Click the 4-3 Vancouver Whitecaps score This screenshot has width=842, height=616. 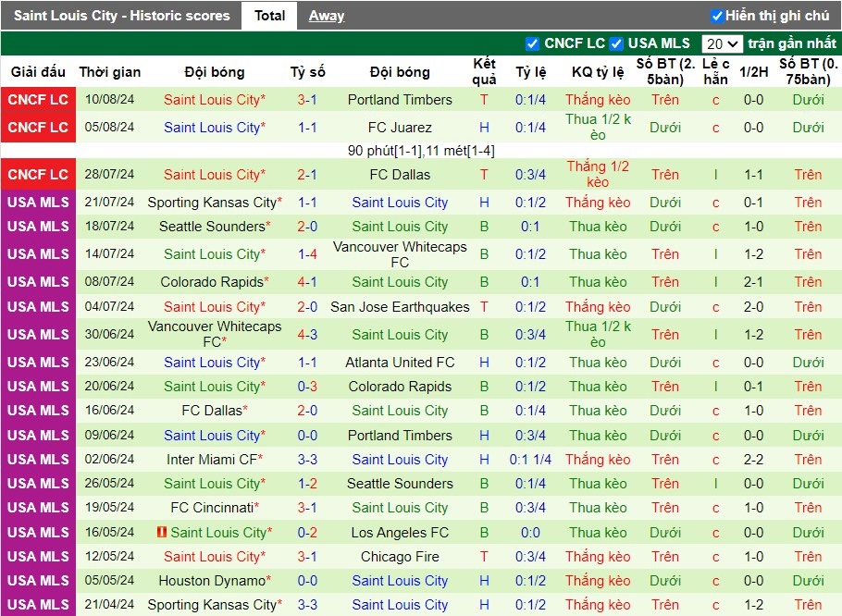click(307, 335)
